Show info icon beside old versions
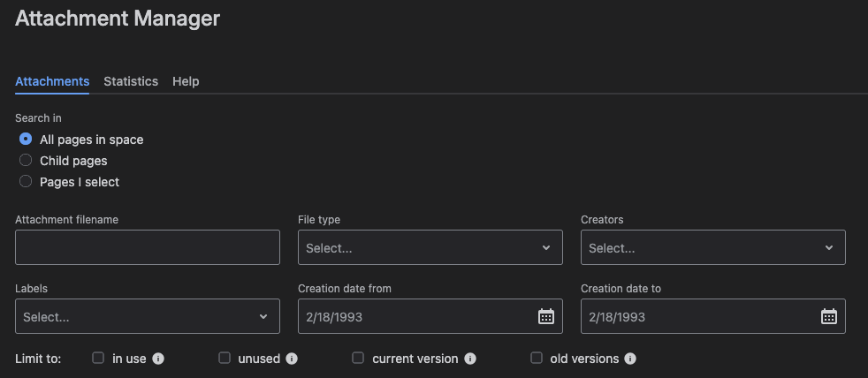868x378 pixels. coord(630,359)
